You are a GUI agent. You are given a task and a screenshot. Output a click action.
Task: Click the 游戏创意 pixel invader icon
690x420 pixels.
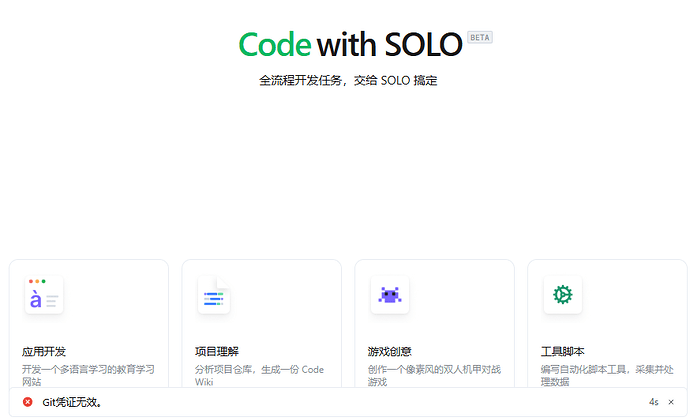point(390,295)
